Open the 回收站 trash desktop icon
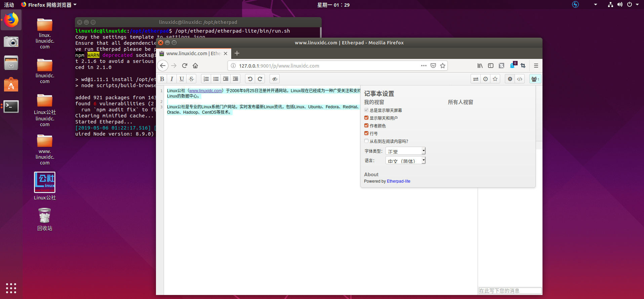Viewport: 644px width, 299px height. (x=45, y=219)
